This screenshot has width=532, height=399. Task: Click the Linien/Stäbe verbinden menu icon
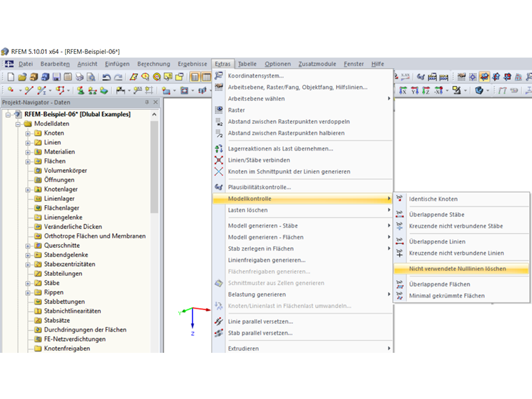pos(219,160)
